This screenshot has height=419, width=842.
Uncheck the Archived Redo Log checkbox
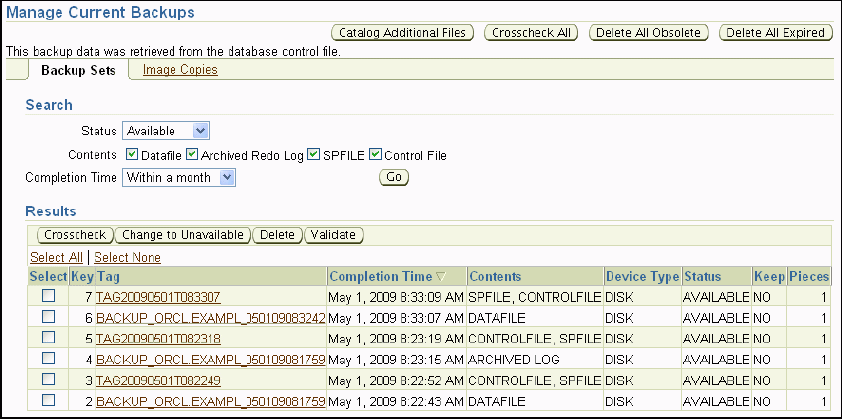pyautogui.click(x=192, y=155)
